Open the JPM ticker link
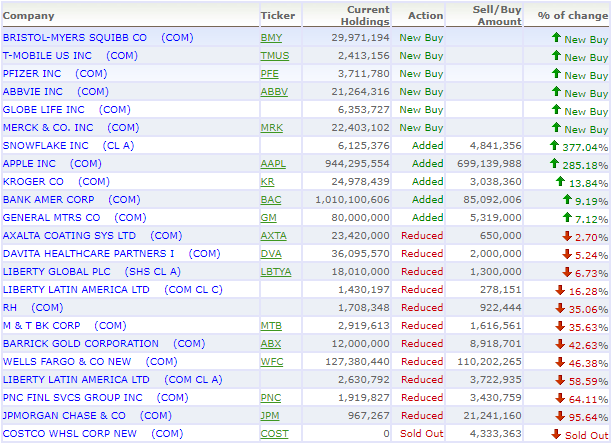 click(270, 416)
